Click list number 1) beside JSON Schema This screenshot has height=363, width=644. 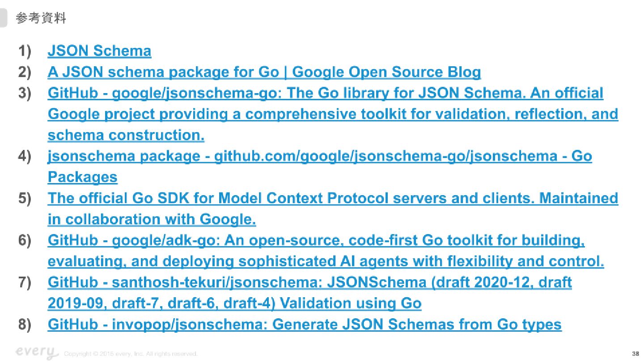[25, 51]
